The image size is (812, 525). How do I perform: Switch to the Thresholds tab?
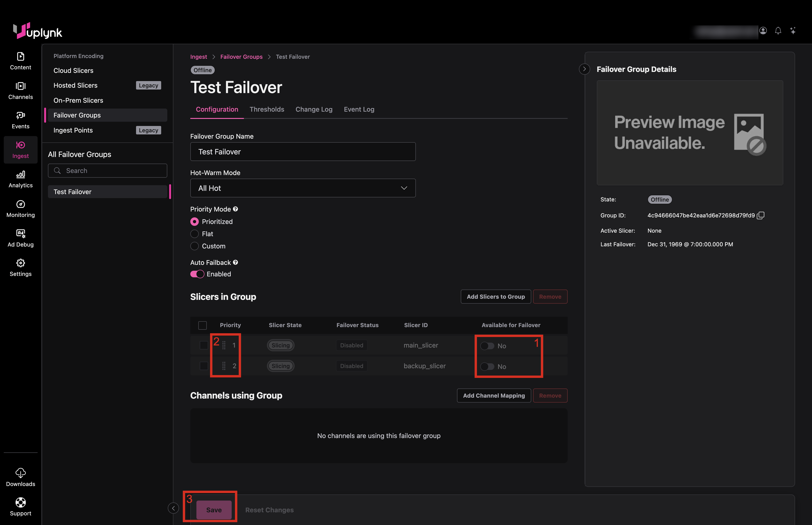[266, 110]
